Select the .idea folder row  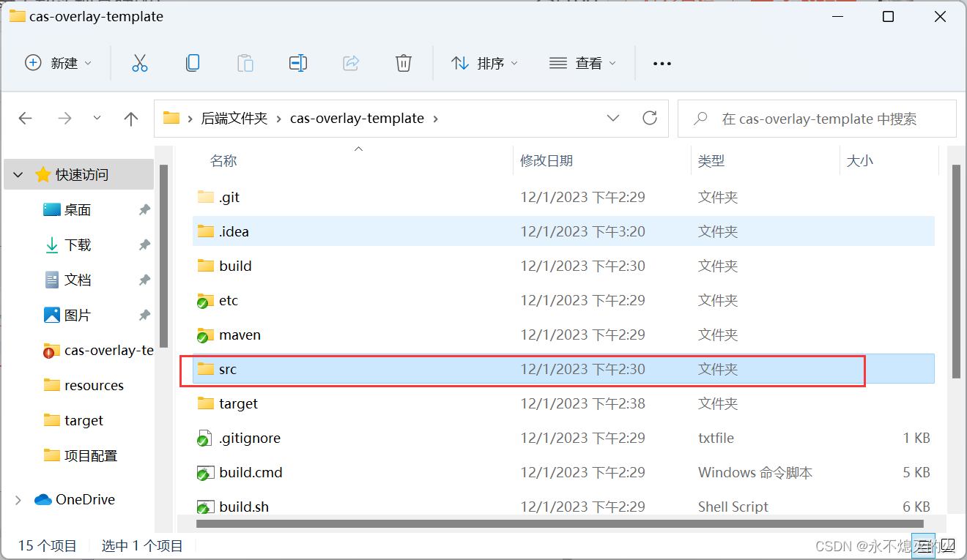pyautogui.click(x=563, y=231)
